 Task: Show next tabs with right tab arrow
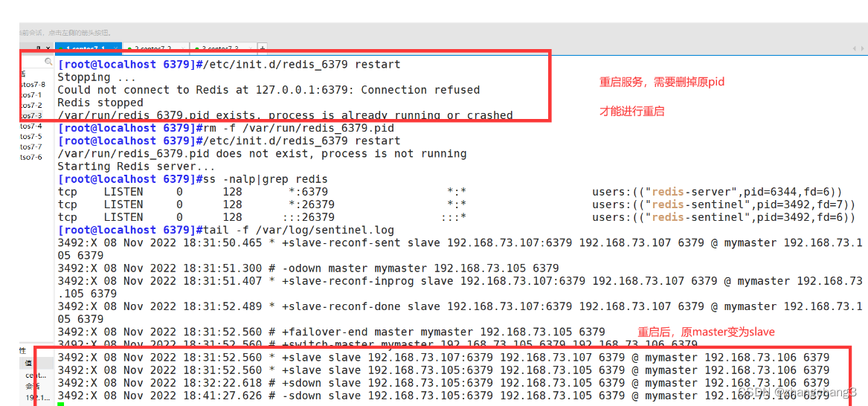click(x=861, y=48)
